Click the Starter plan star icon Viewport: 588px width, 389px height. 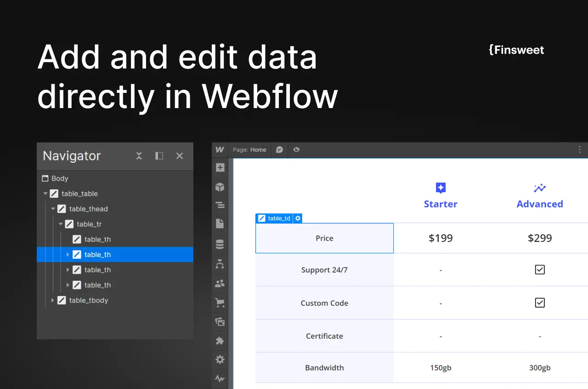coord(441,188)
